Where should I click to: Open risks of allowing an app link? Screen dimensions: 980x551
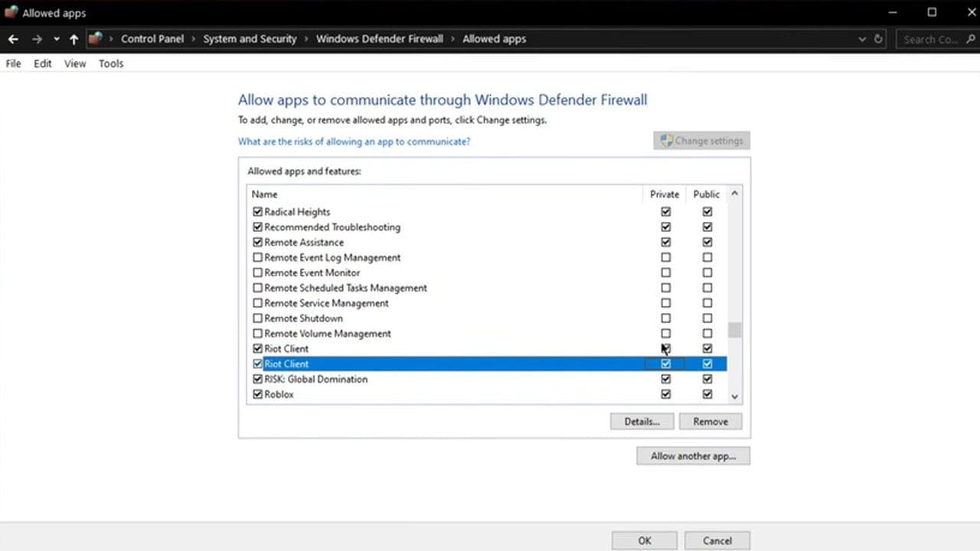354,142
